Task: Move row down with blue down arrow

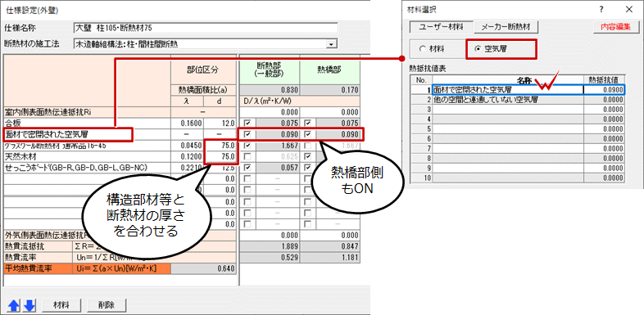Action: tap(31, 305)
